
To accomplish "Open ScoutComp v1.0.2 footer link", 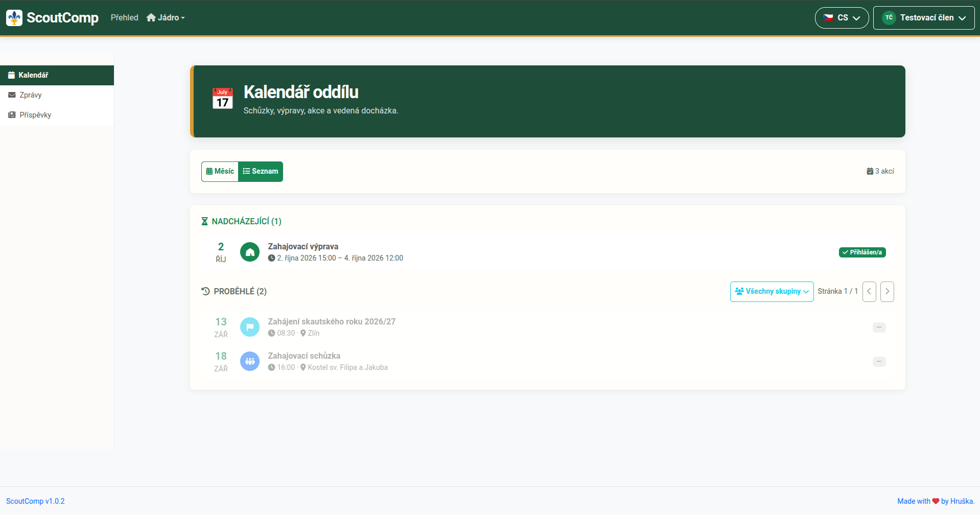I will [x=35, y=501].
